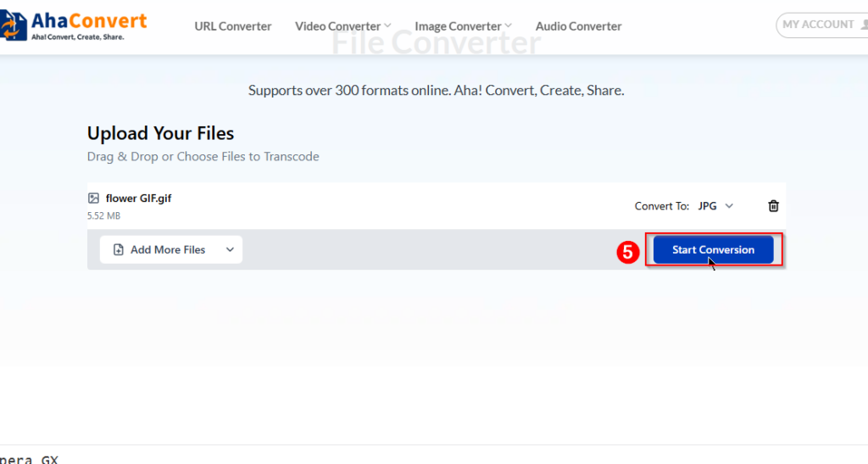Screen dimensions: 868x464
Task: Expand the Add More Files chevron
Action: tap(230, 249)
